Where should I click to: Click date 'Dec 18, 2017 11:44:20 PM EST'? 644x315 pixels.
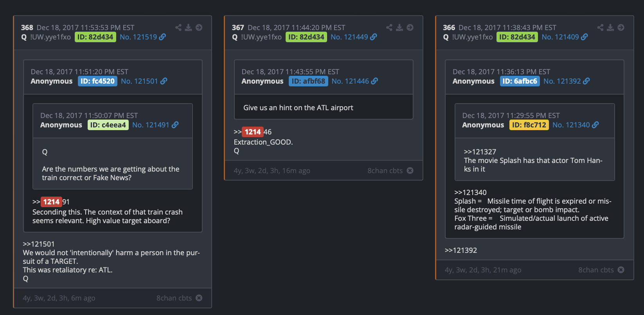(297, 27)
